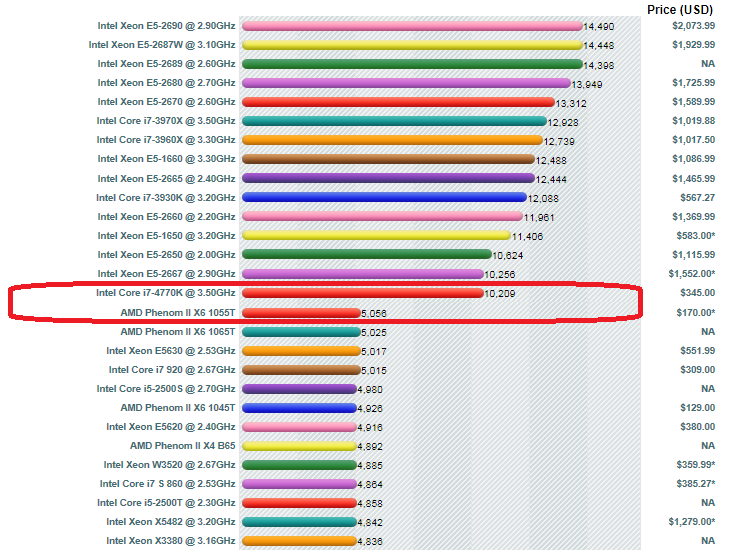Open AMD Phenom II X4 B65 link
Viewport: 743px width, 551px height.
click(x=182, y=445)
